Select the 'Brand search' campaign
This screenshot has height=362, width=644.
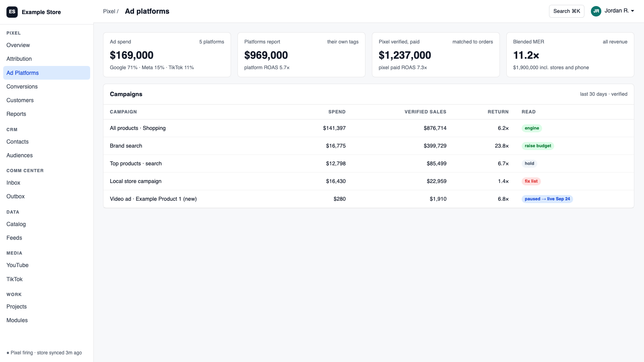click(x=369, y=146)
